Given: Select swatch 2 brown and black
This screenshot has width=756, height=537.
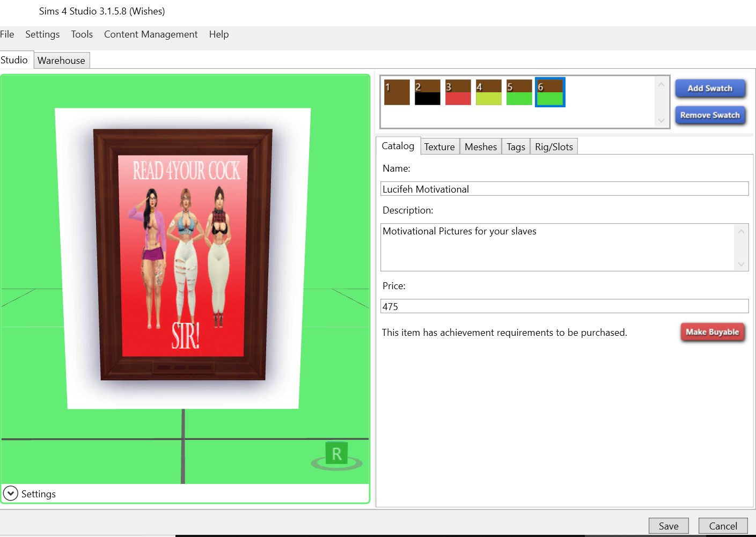Looking at the screenshot, I should (428, 92).
